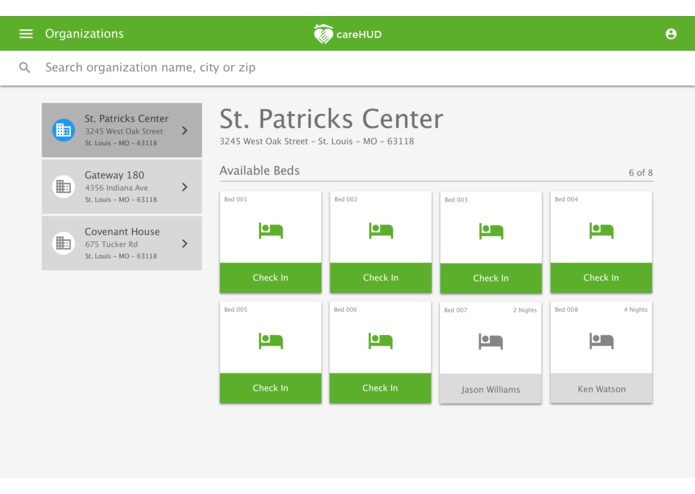695x494 pixels.
Task: Click the careHUD heart logo
Action: (323, 34)
